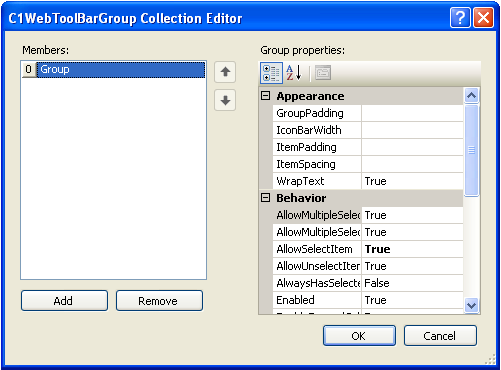Image resolution: width=501 pixels, height=370 pixels.
Task: Collapse the Appearance category
Action: coord(265,96)
